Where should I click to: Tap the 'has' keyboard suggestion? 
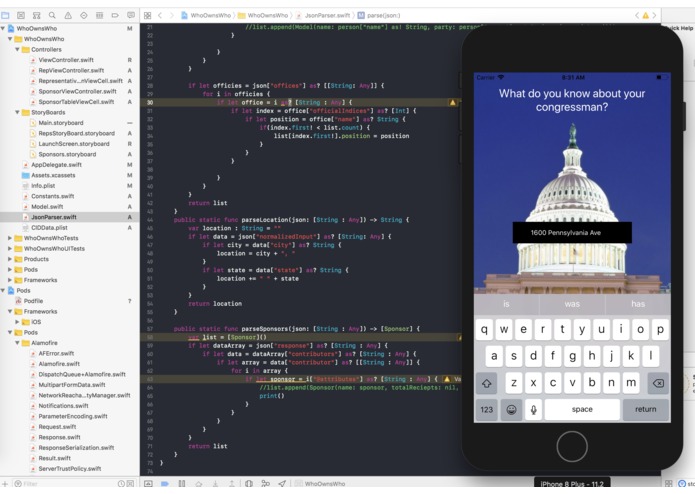[x=638, y=304]
